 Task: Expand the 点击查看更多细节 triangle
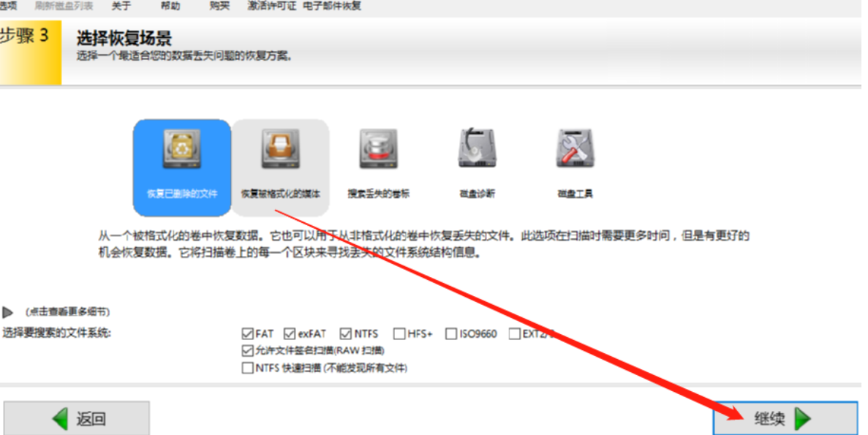click(8, 312)
